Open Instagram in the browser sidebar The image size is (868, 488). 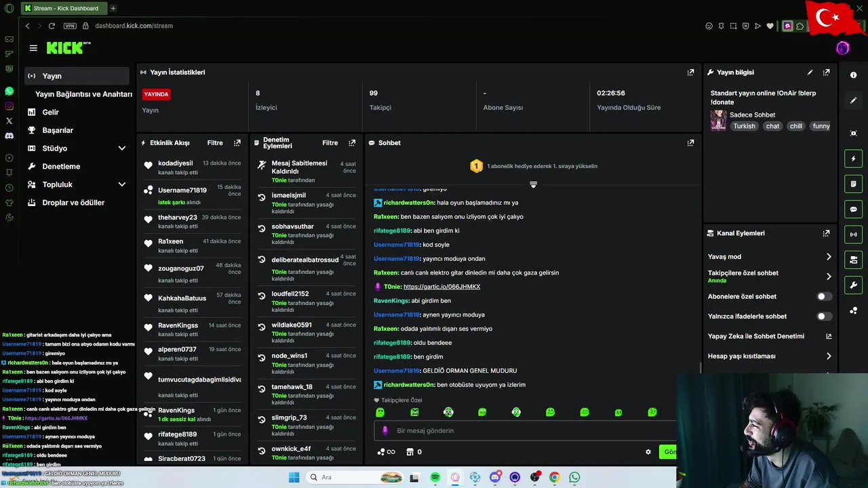9,106
